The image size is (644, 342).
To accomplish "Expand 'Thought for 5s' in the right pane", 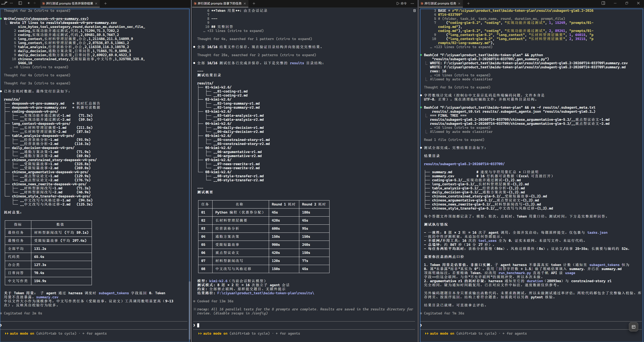I will (x=457, y=87).
